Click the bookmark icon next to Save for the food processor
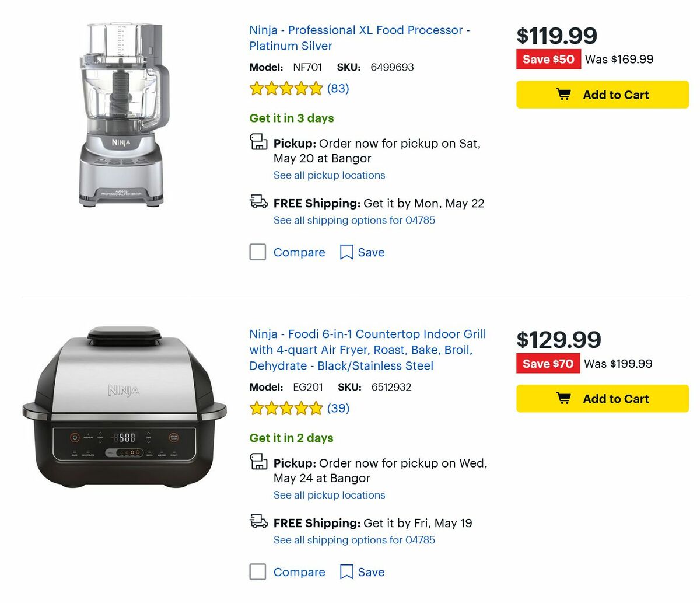 [x=346, y=252]
